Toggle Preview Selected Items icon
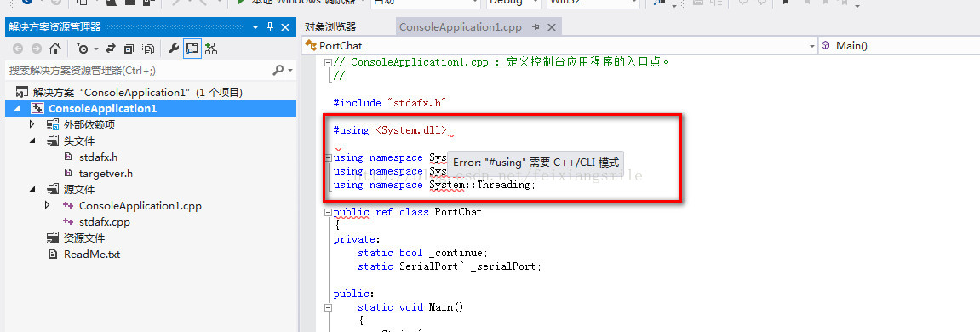 coord(192,49)
